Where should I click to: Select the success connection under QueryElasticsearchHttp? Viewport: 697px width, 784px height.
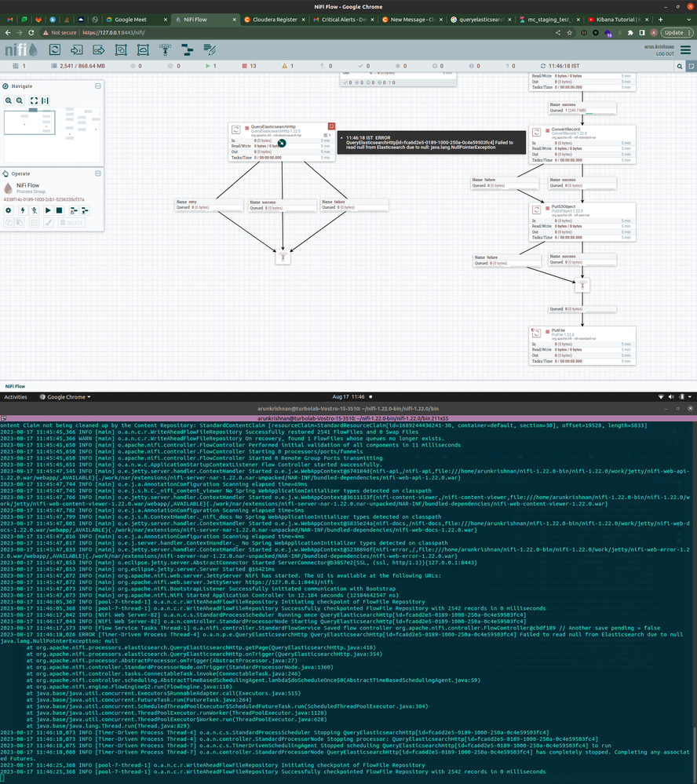click(x=283, y=205)
